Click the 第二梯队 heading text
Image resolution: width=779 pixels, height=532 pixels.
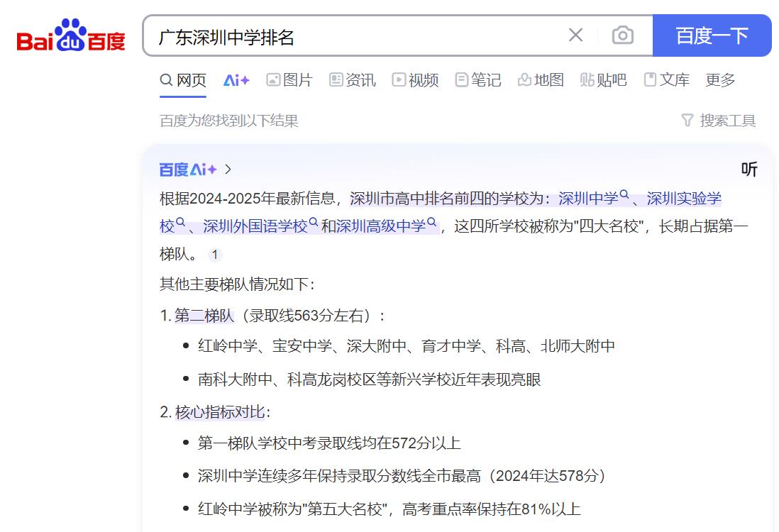click(204, 316)
